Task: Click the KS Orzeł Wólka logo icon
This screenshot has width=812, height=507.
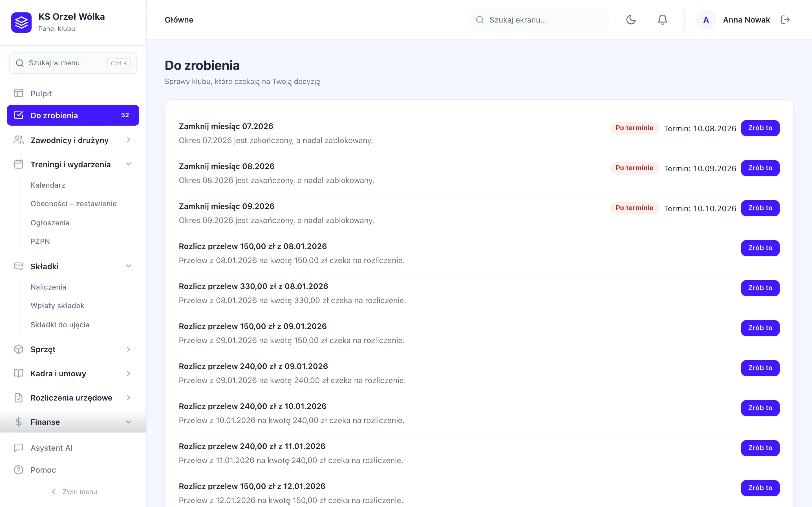Action: [x=21, y=23]
